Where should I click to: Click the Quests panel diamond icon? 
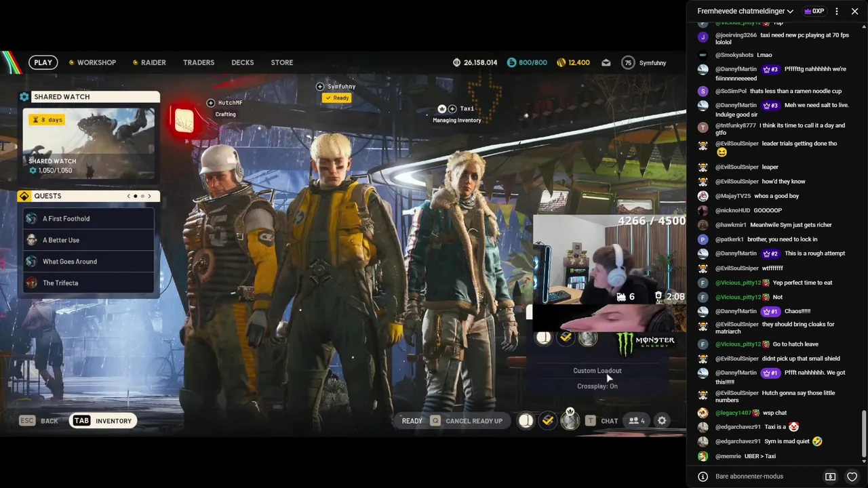[24, 196]
